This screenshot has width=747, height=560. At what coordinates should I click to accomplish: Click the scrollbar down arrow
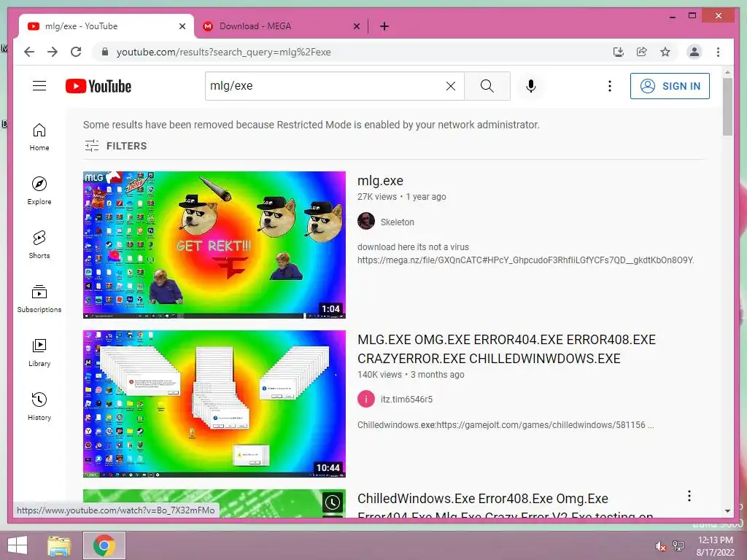coord(727,511)
